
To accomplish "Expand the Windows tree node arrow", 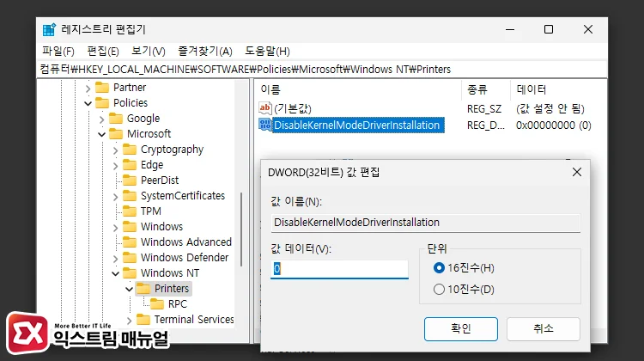I will click(115, 228).
